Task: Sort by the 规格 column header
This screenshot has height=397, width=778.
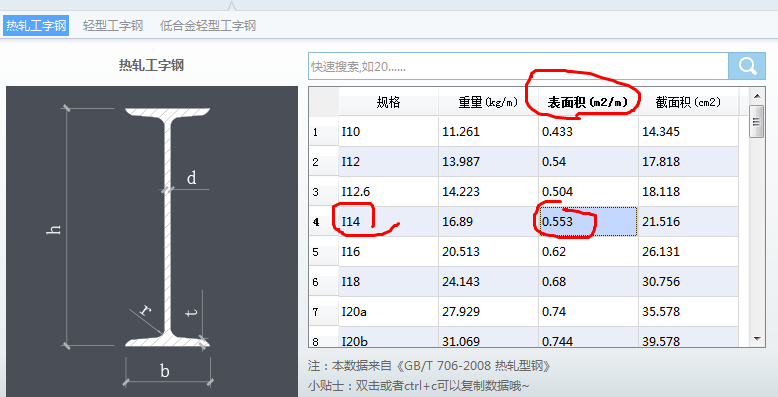Action: [389, 102]
